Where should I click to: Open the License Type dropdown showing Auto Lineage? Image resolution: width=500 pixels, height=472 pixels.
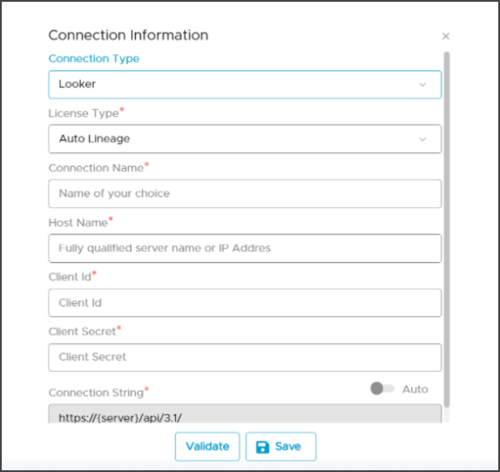pyautogui.click(x=245, y=139)
